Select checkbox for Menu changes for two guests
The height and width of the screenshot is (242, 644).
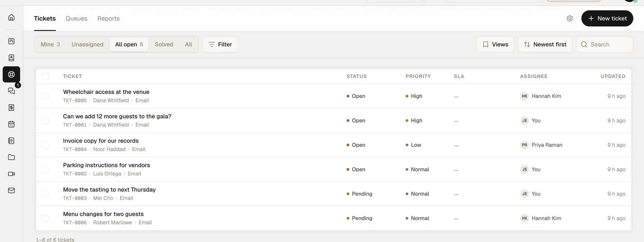[x=45, y=218]
